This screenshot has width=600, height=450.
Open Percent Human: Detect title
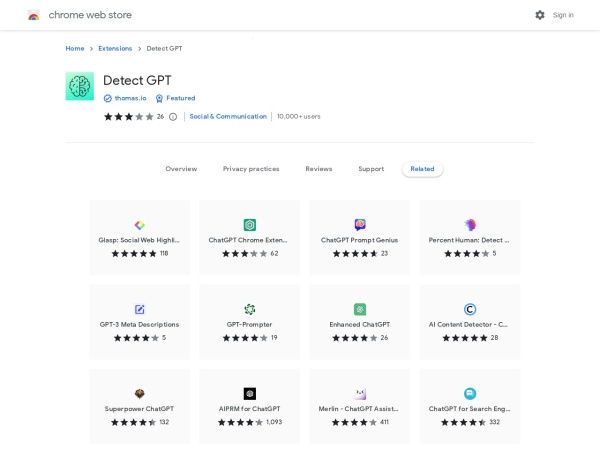[469, 240]
